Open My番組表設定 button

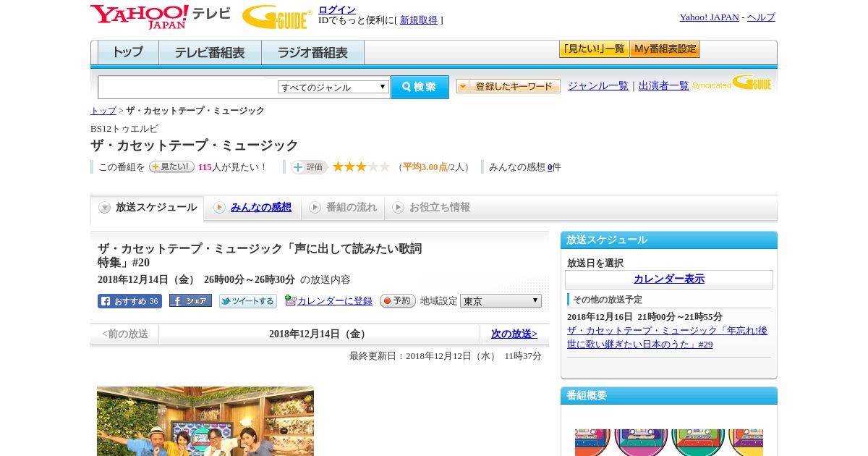[665, 49]
